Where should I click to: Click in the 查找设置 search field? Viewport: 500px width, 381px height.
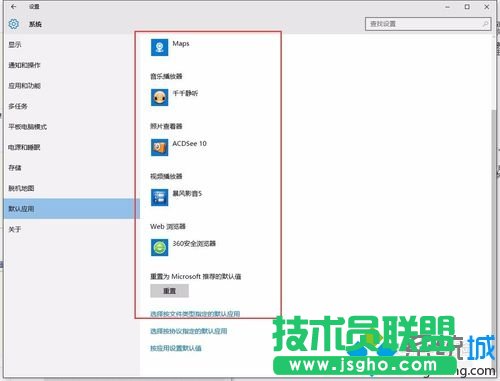click(428, 24)
